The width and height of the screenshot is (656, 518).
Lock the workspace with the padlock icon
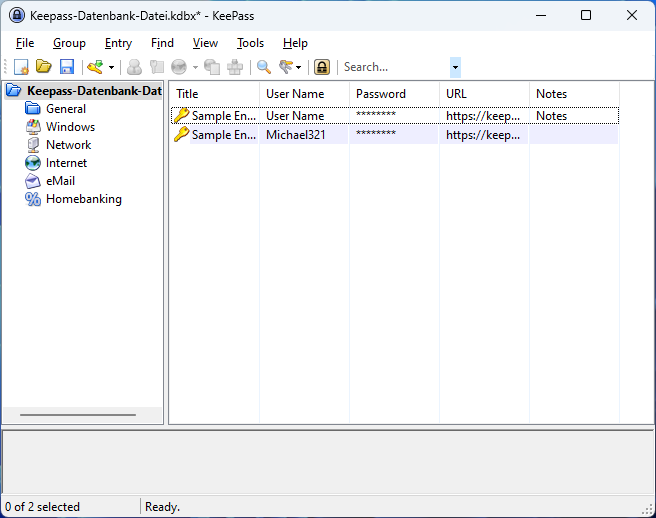pos(322,67)
